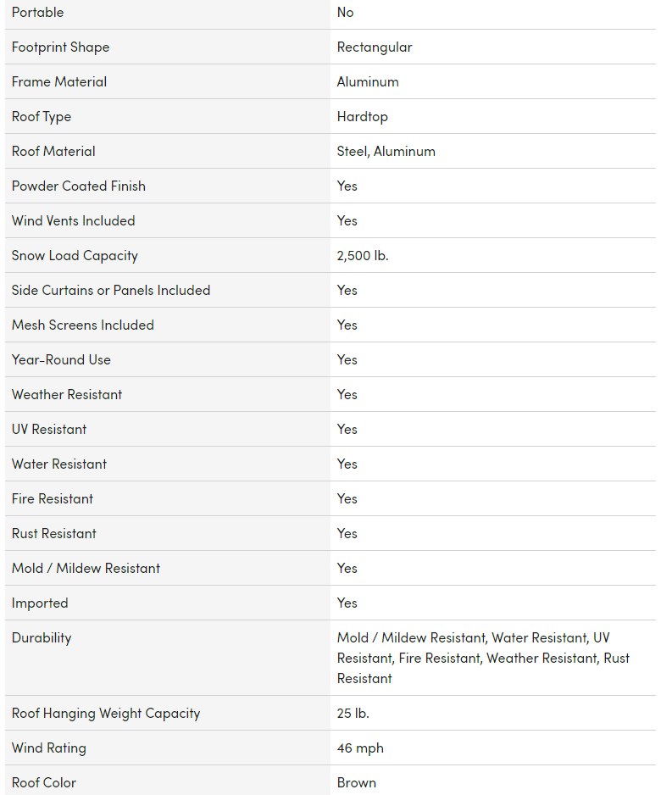
Task: Click the "Fire Resistant" row label
Action: click(53, 499)
